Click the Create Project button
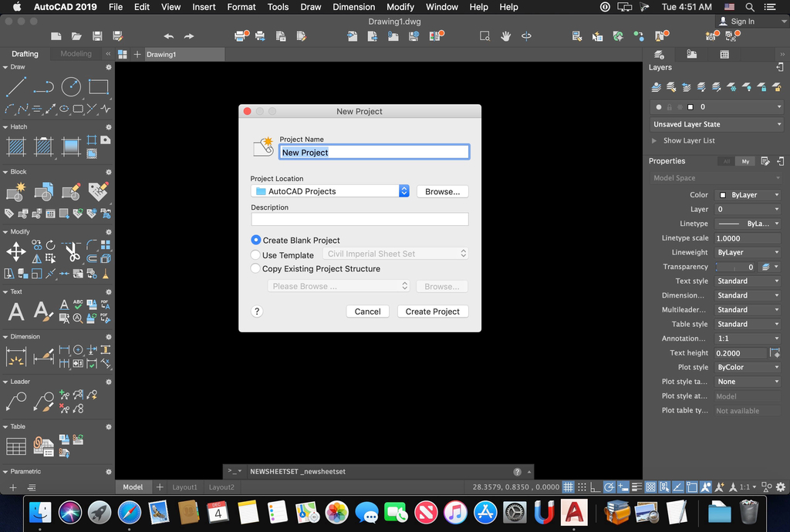Screen dimensions: 790x532 tap(432, 311)
